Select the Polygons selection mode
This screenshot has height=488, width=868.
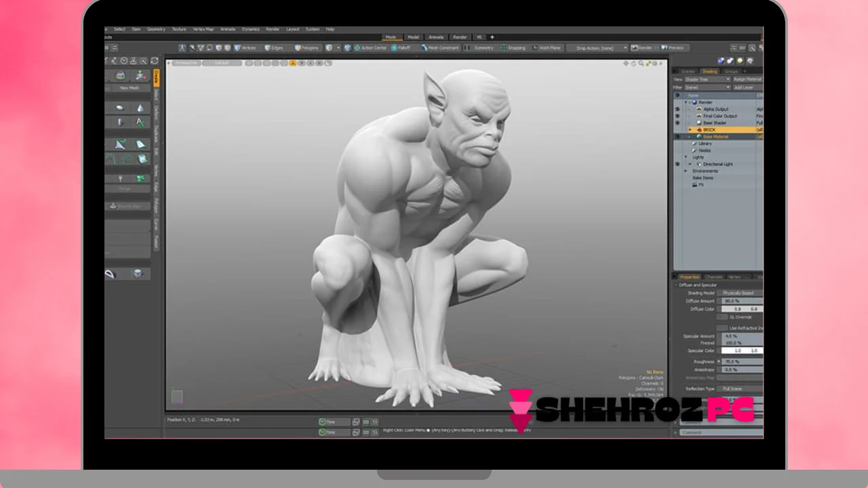(x=307, y=48)
